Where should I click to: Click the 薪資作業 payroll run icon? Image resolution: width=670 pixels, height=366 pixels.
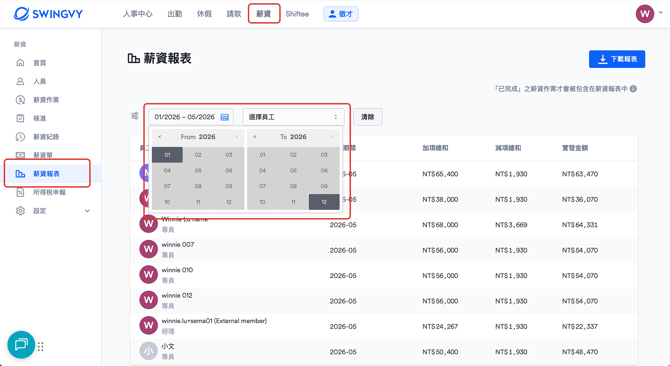20,100
